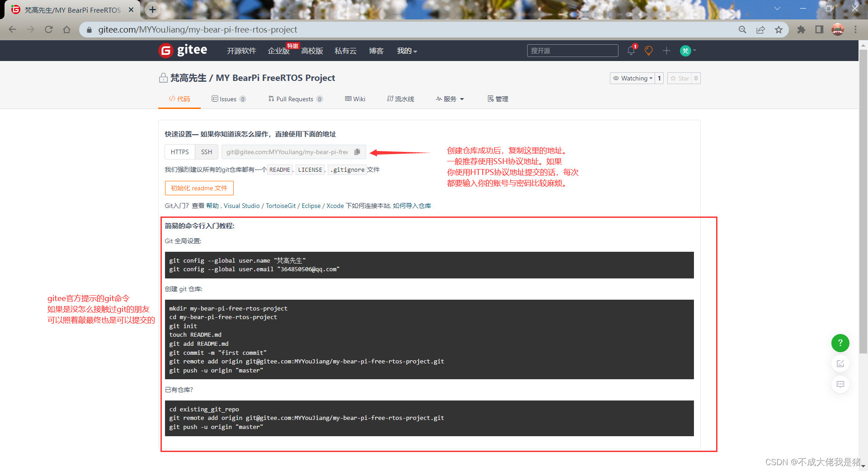868x471 pixels.
Task: Click the 如何导入仓库 link
Action: [x=412, y=206]
